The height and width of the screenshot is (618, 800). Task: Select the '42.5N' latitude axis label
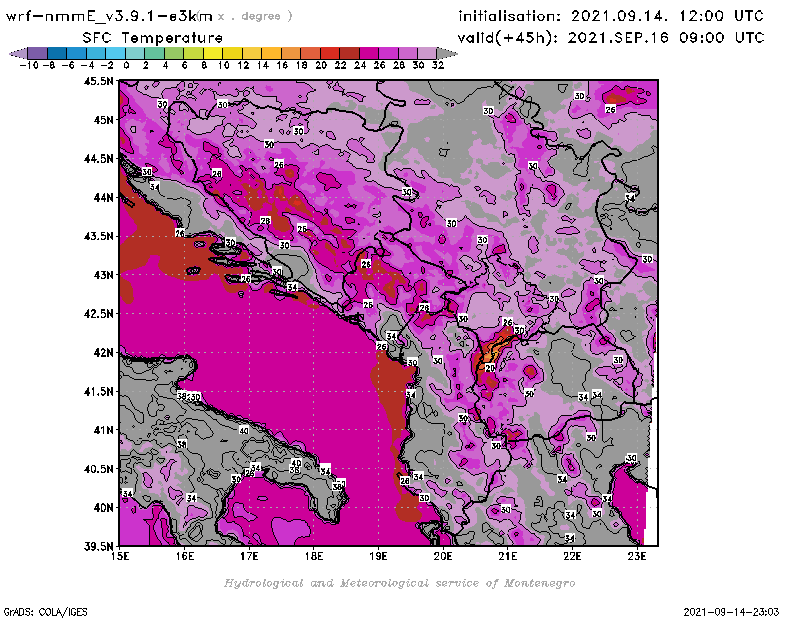[x=98, y=314]
